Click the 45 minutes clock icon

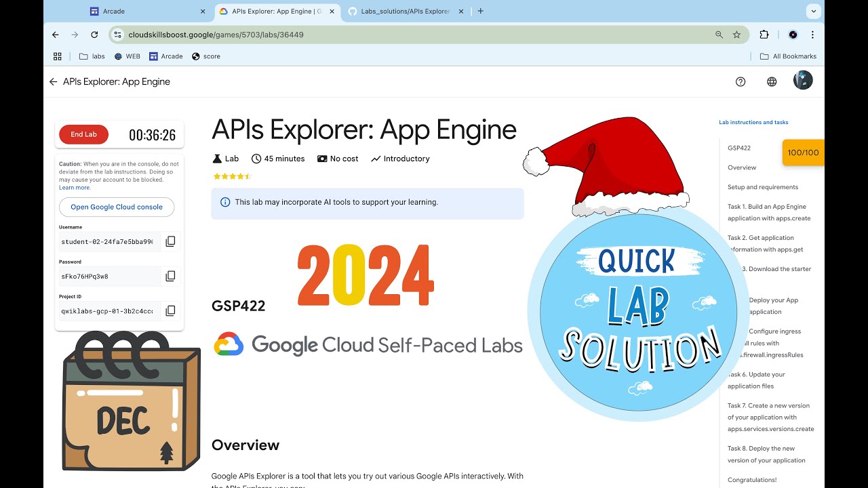(x=256, y=159)
